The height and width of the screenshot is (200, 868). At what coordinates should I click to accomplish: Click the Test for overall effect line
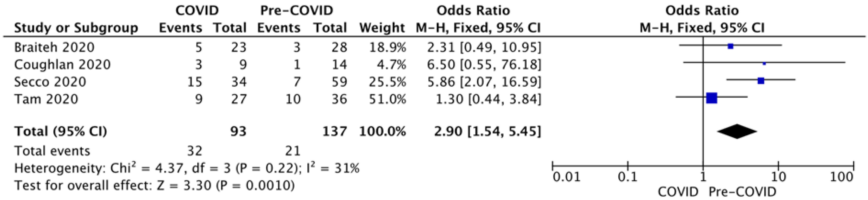coord(154,185)
